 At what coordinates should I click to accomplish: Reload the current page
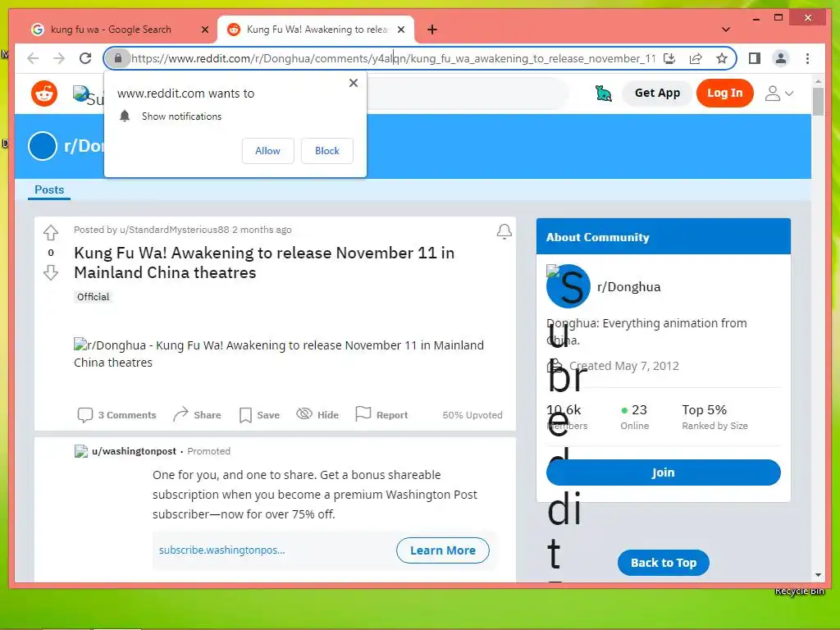(85, 58)
